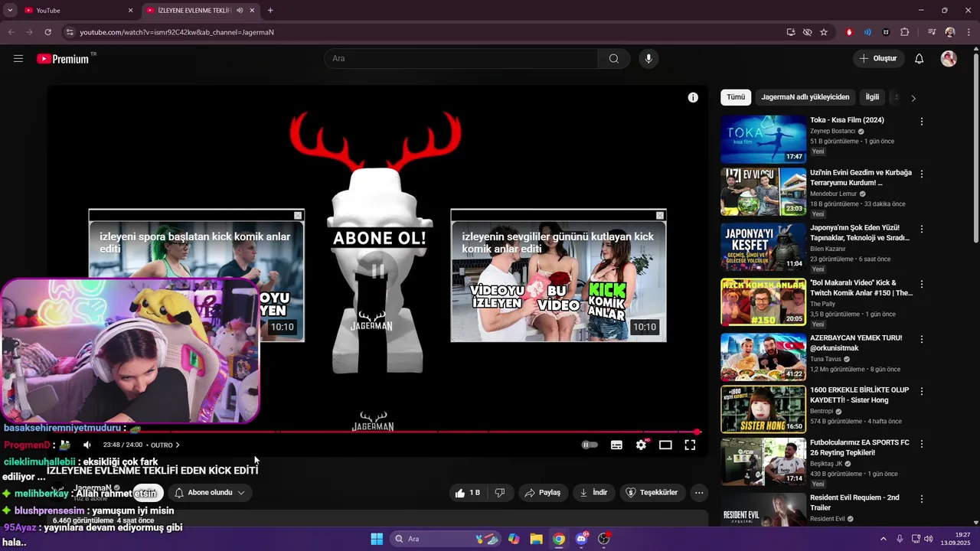Bookmark this page with the star
This screenshot has height=551, width=980.
point(824,32)
